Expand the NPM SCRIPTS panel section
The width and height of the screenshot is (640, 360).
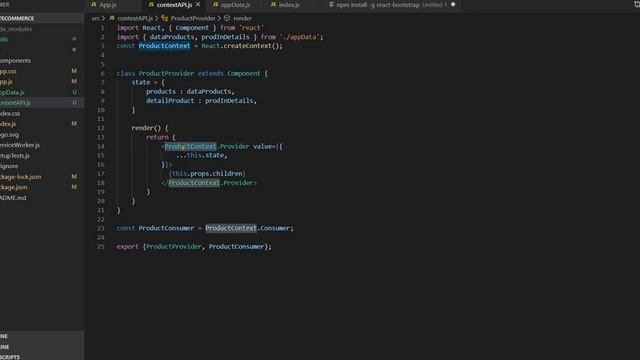42,357
